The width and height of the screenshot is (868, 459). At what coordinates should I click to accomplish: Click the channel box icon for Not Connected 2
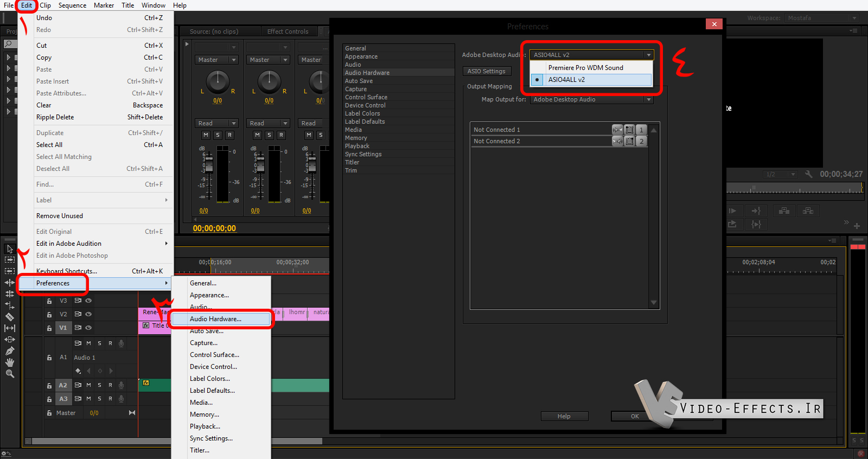point(629,141)
